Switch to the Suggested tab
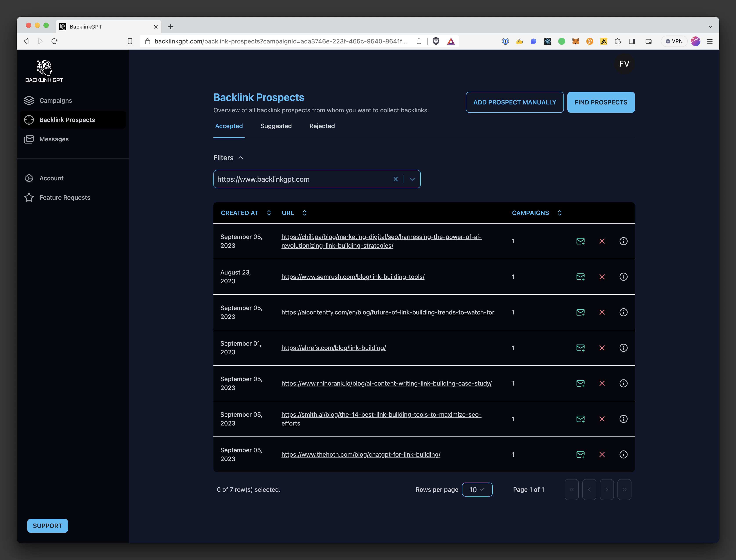The height and width of the screenshot is (560, 736). pyautogui.click(x=276, y=126)
